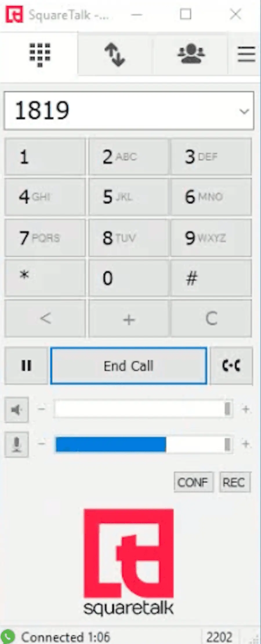The width and height of the screenshot is (261, 644).
Task: Click the green connected status icon
Action: [8, 636]
